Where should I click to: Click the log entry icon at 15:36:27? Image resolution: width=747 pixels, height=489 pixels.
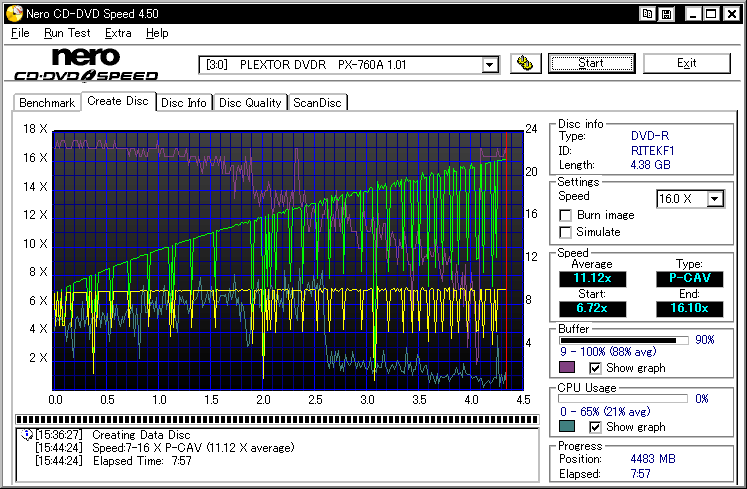[25, 435]
